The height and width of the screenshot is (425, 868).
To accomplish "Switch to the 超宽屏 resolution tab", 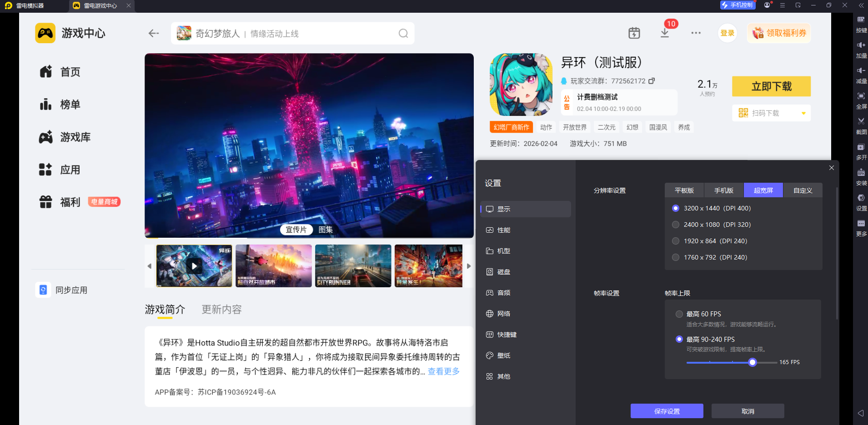I will point(763,190).
